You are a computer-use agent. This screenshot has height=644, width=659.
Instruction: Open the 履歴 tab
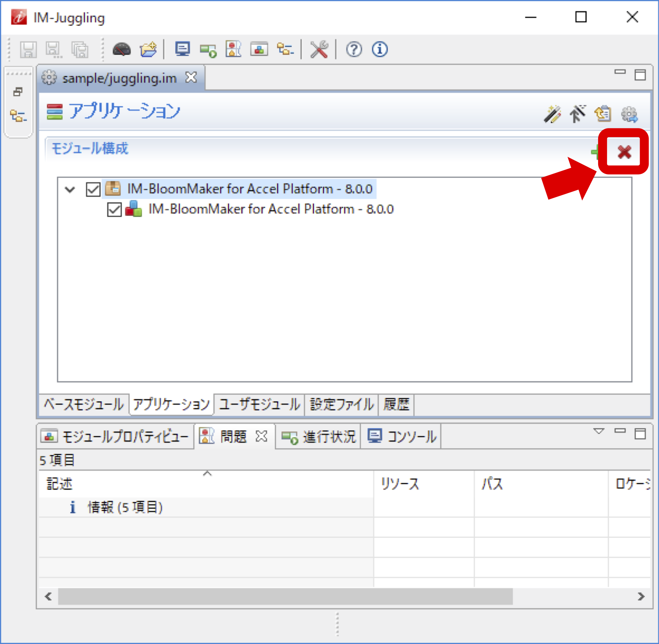pos(396,405)
